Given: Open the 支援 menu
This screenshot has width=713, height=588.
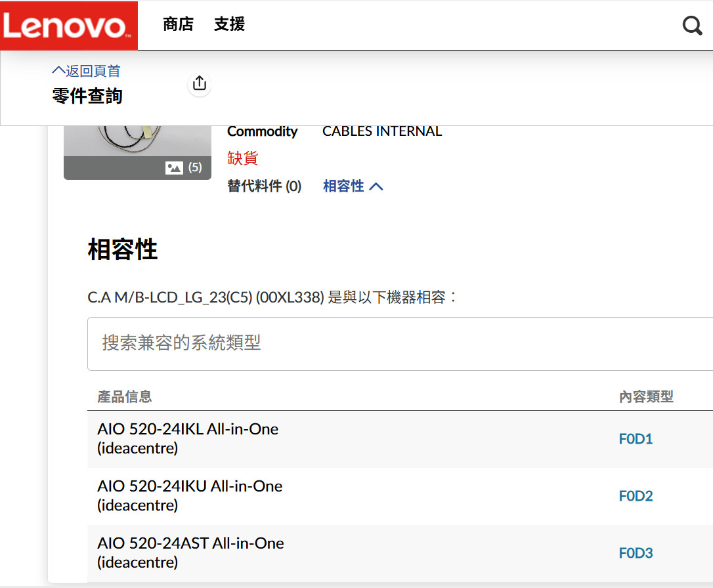Looking at the screenshot, I should [229, 25].
